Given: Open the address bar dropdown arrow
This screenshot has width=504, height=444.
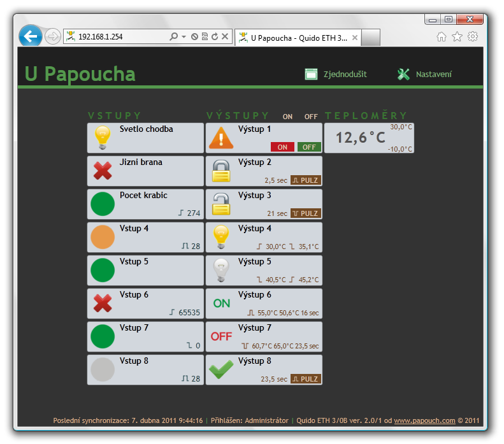Looking at the screenshot, I should point(184,37).
